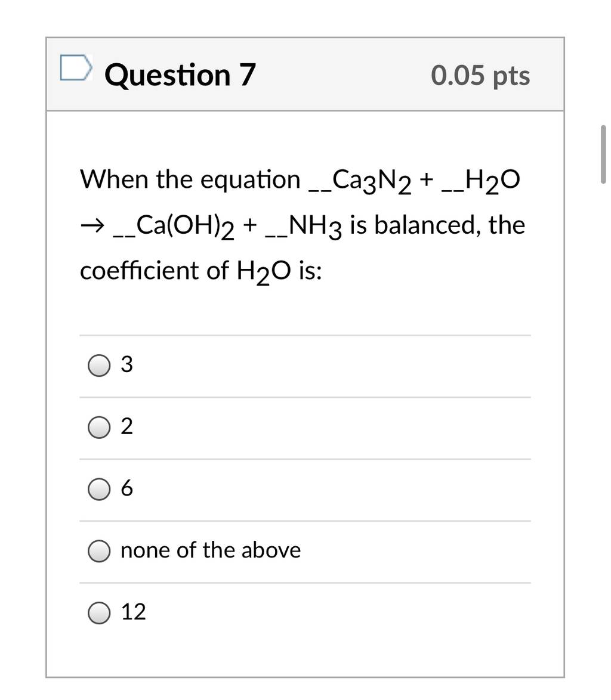
Task: Click the words "When the equation"
Action: pyautogui.click(x=190, y=180)
